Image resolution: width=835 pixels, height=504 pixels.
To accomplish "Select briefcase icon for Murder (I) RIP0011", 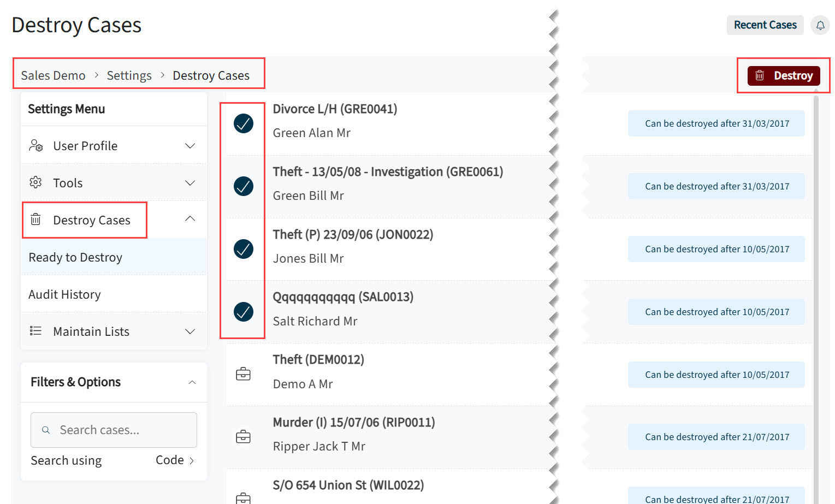I will pos(243,437).
